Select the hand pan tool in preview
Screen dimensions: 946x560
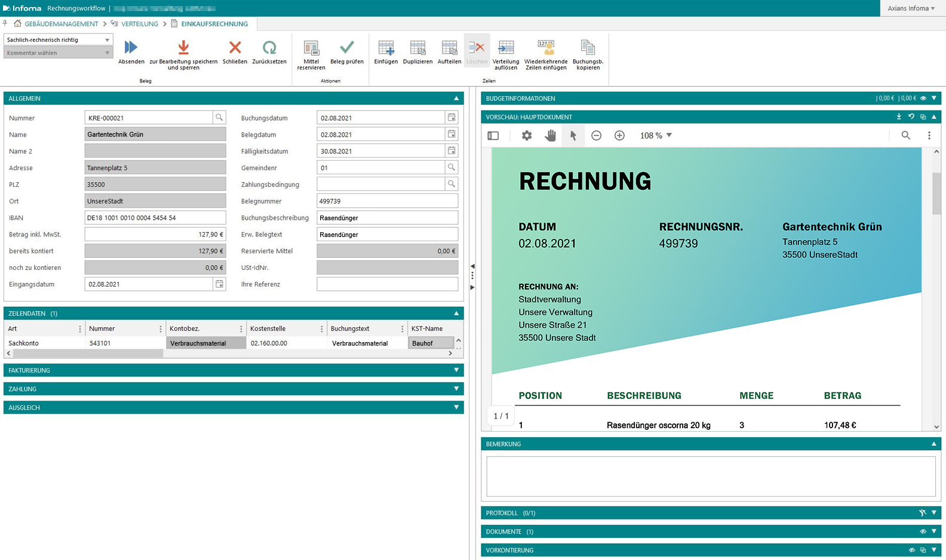coord(550,136)
